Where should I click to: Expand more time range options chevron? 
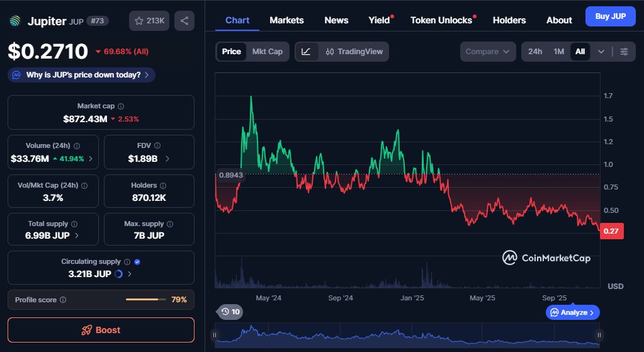coord(601,52)
